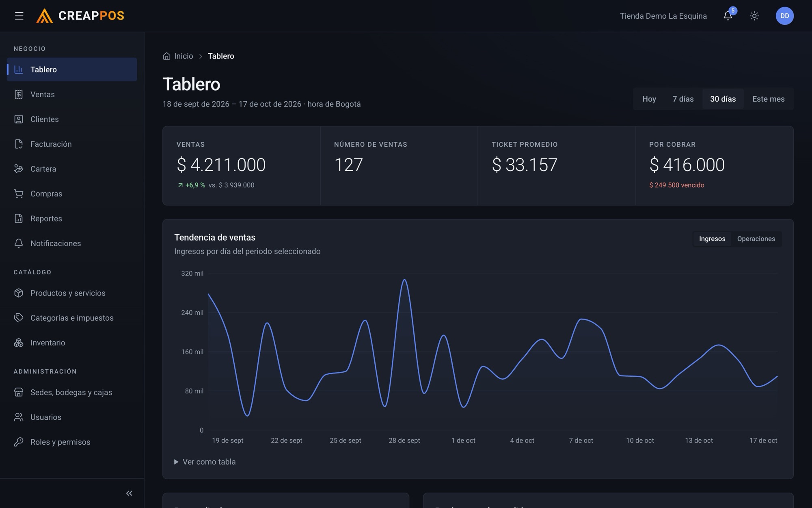Click the Clientes contact icon

(x=19, y=119)
